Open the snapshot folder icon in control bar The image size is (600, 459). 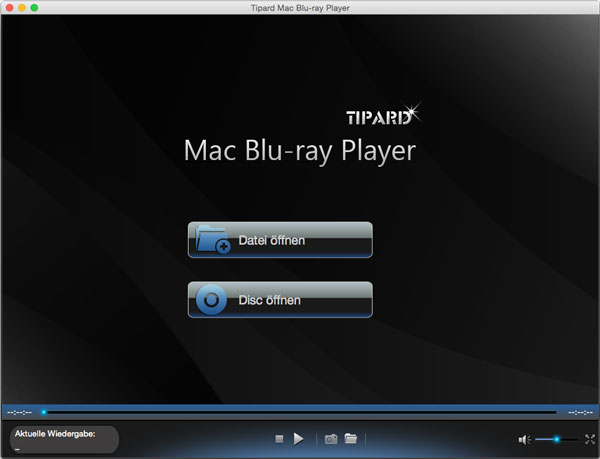pyautogui.click(x=351, y=438)
